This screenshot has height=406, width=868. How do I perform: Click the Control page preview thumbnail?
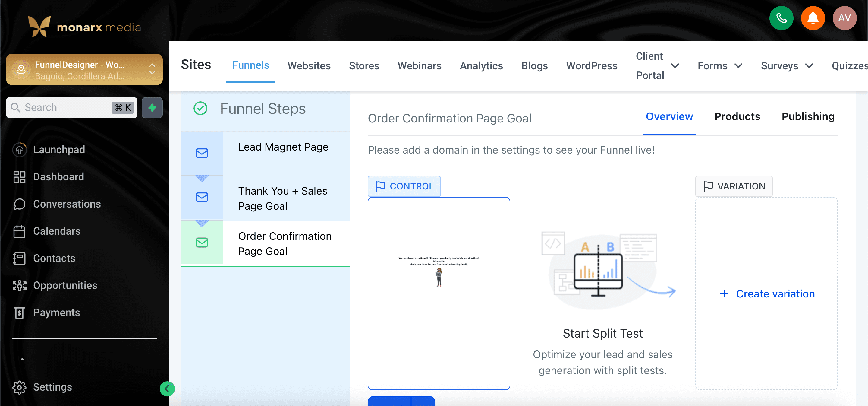[439, 293]
